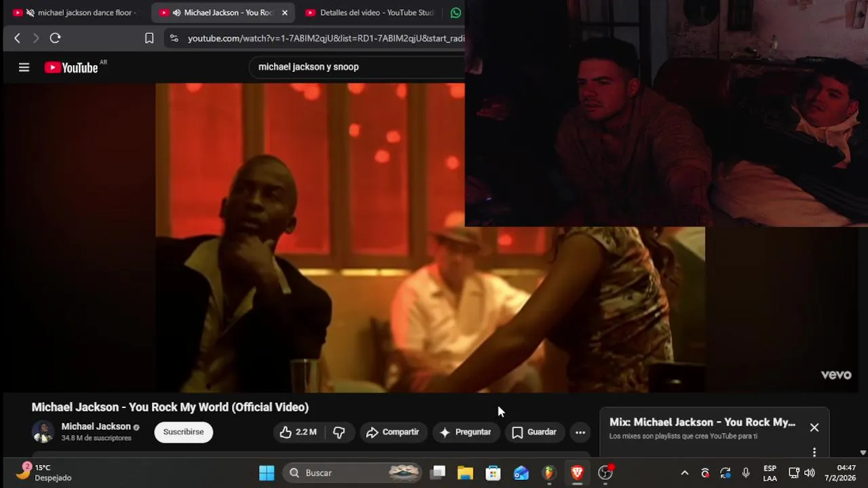Switch to Brave browser in the taskbar
This screenshot has height=488, width=868.
[577, 473]
